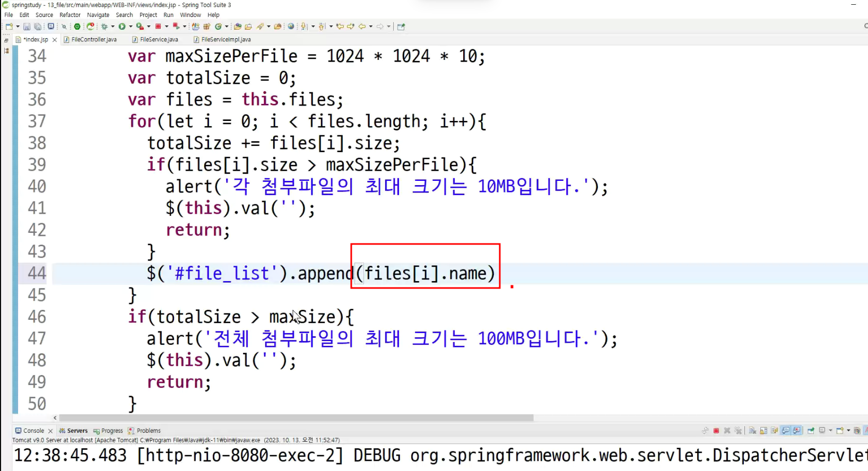
Task: Switch to the FileService.java editor tab
Action: click(156, 39)
